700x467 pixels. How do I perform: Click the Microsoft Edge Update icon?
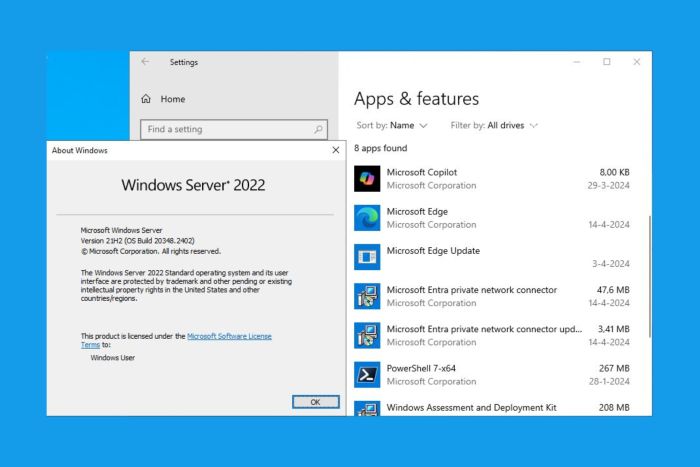point(367,257)
